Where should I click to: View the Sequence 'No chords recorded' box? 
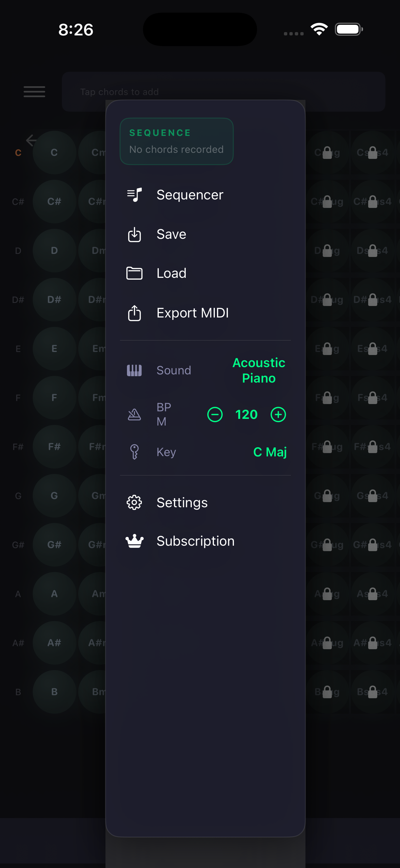click(x=176, y=141)
